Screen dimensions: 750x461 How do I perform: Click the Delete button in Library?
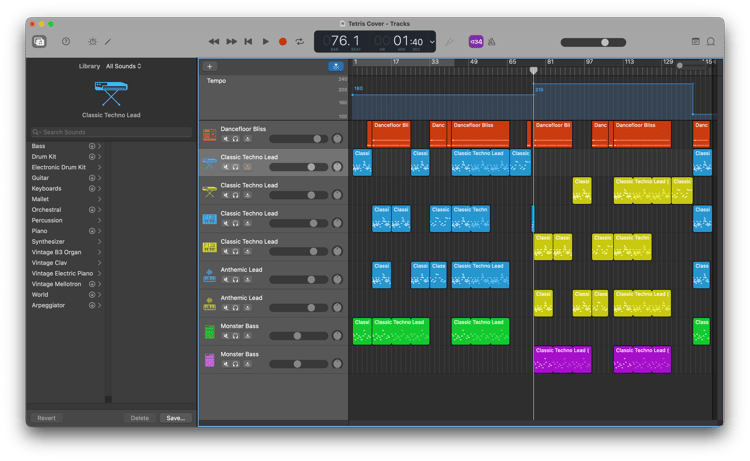point(140,418)
